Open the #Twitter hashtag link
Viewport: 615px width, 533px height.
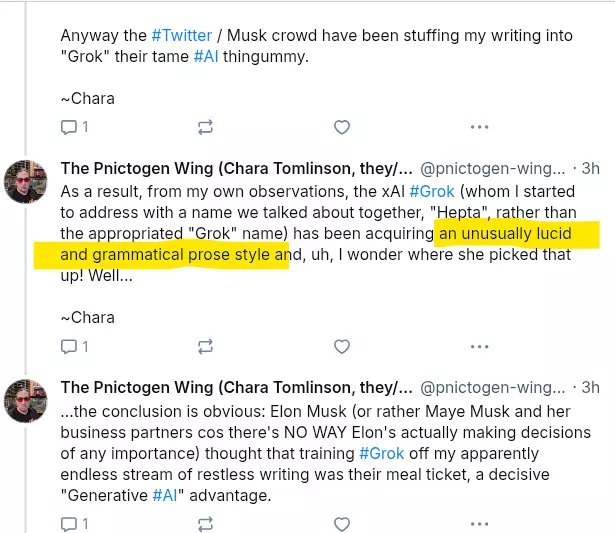click(182, 35)
